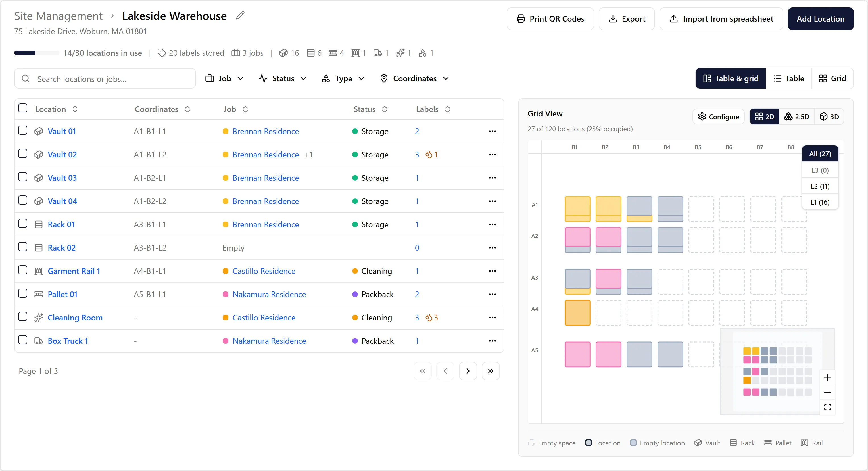The image size is (868, 471).
Task: Open the three-dot menu for Box Truck 1
Action: pyautogui.click(x=492, y=341)
